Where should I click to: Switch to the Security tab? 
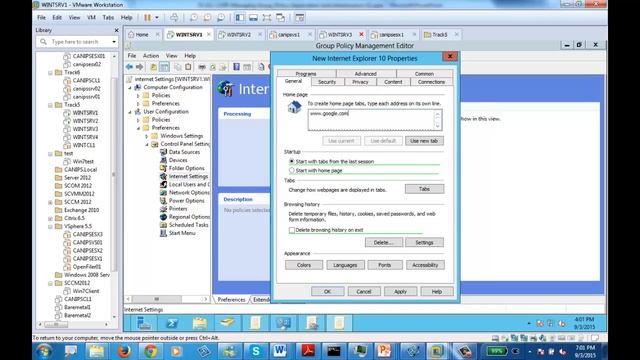(327, 82)
